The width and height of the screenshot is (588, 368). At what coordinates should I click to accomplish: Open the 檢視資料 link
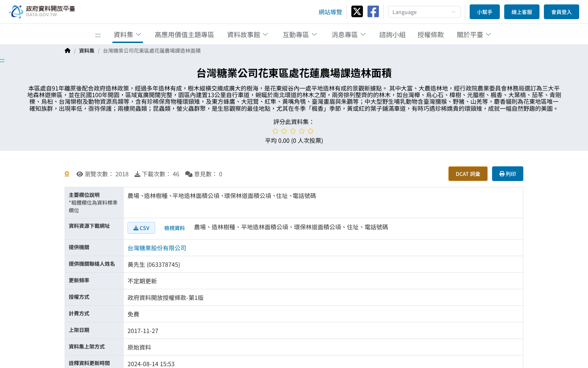pos(175,228)
